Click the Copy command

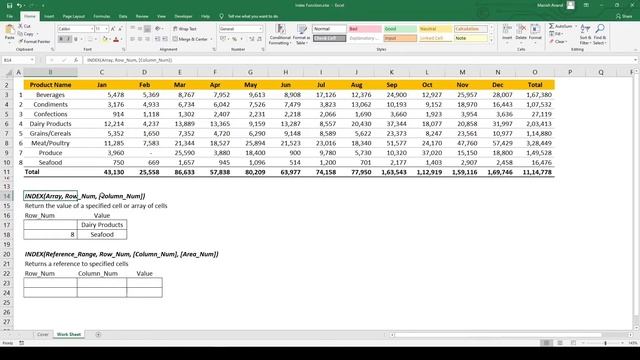click(26, 34)
